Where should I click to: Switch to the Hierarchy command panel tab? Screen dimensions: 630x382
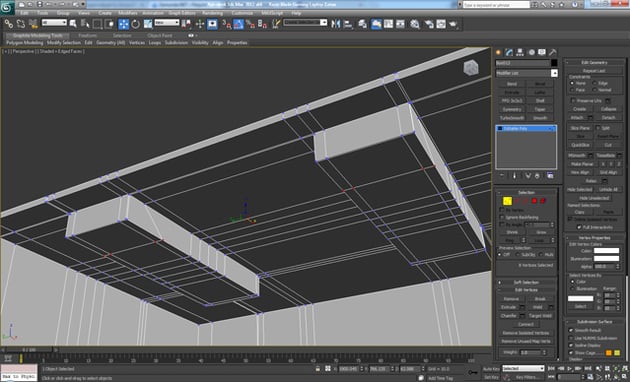click(x=520, y=52)
